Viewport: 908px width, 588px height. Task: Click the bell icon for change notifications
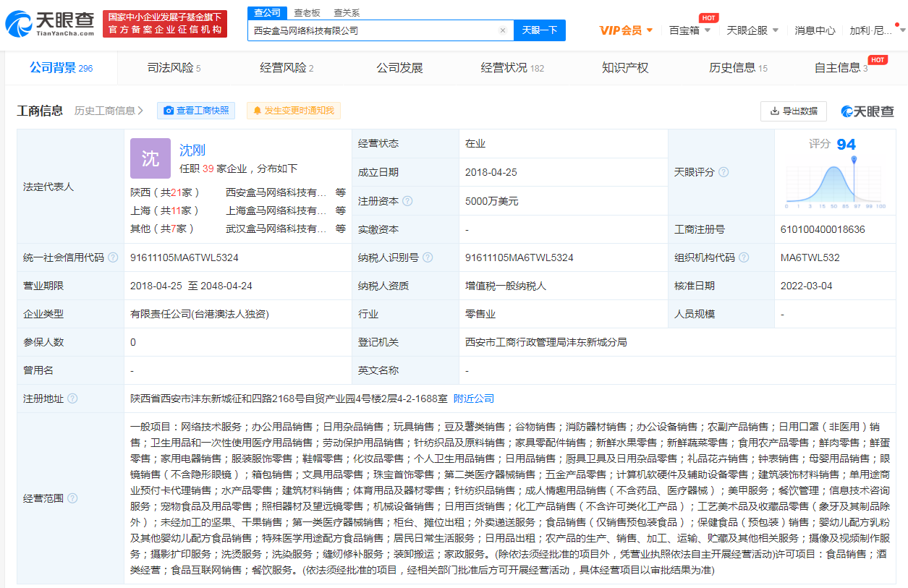[257, 111]
